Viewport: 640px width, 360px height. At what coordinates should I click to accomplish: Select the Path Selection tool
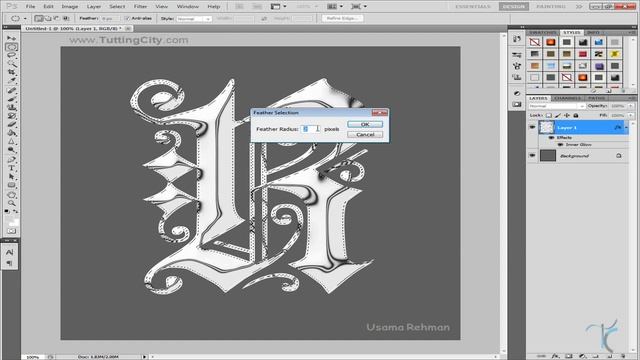coord(11,177)
